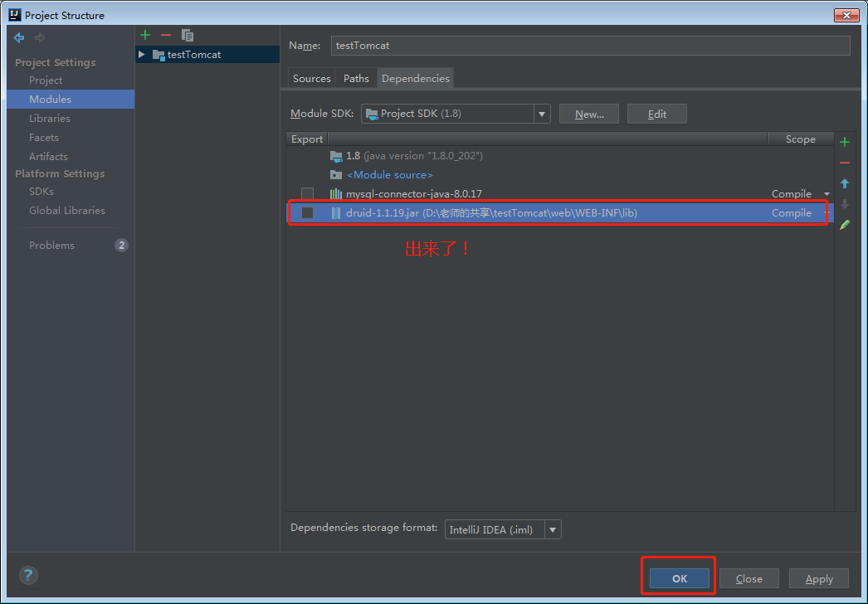Copy the selected module icon
The width and height of the screenshot is (868, 604).
(188, 36)
